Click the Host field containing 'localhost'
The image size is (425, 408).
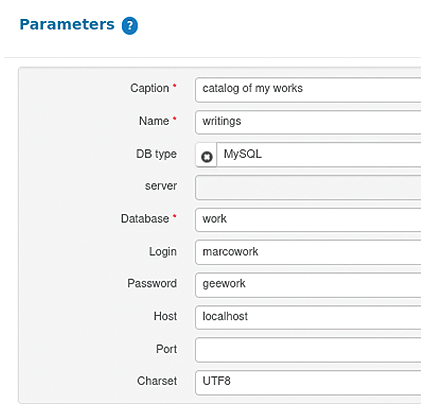coord(308,317)
